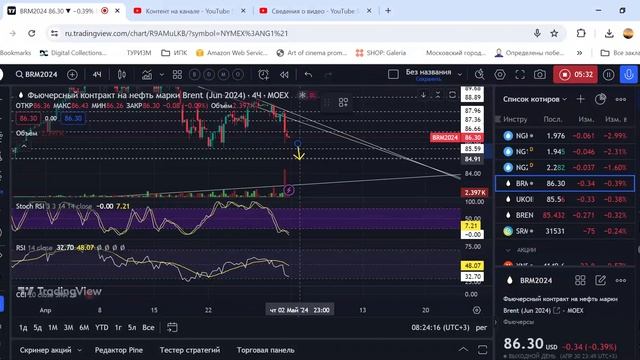640x360 pixels.
Task: Open chart settings hexagon icon
Action: [x=500, y=74]
